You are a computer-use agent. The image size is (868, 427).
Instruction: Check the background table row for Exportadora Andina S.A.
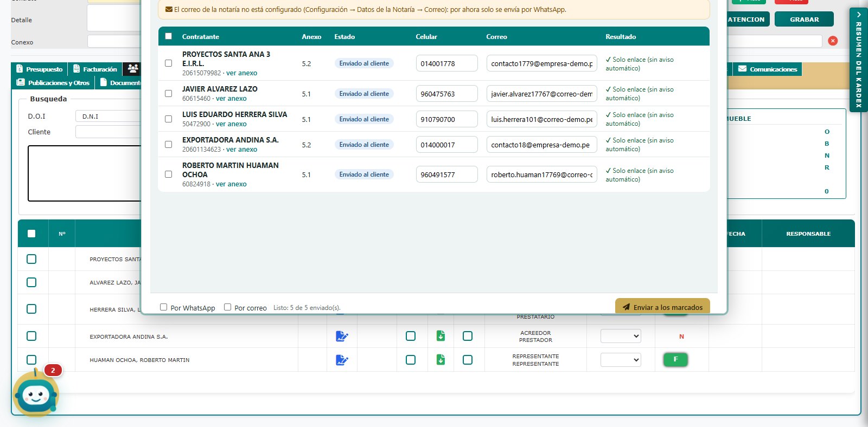click(31, 336)
